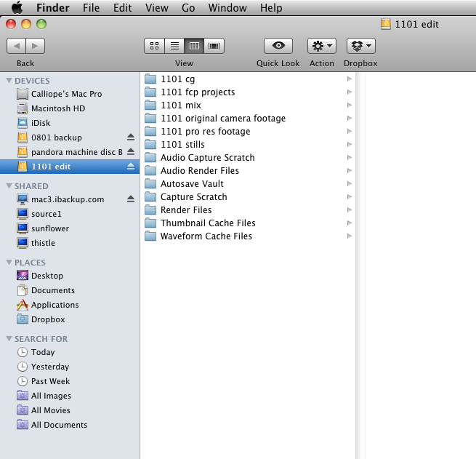Expand the Render Files folder arrow
476x459 pixels.
pos(350,210)
